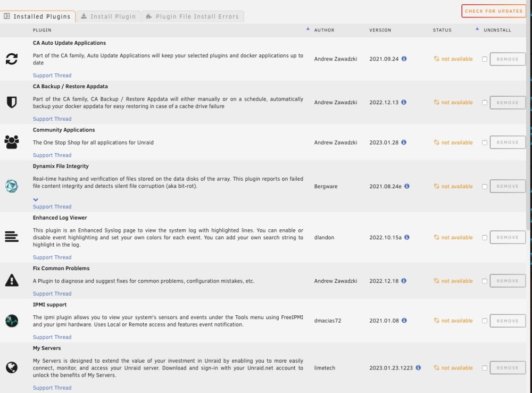The height and width of the screenshot is (393, 532).
Task: Open Support Thread for CA Backup / Restore Appdata
Action: click(52, 119)
